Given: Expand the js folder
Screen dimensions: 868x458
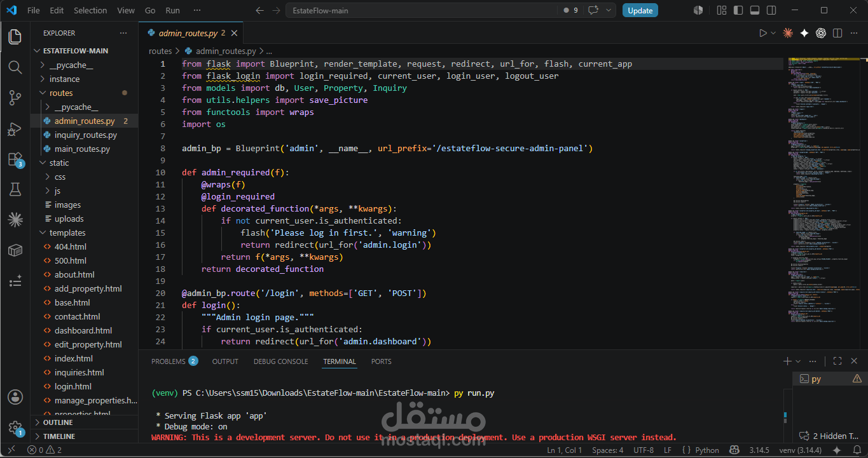Looking at the screenshot, I should [x=57, y=191].
